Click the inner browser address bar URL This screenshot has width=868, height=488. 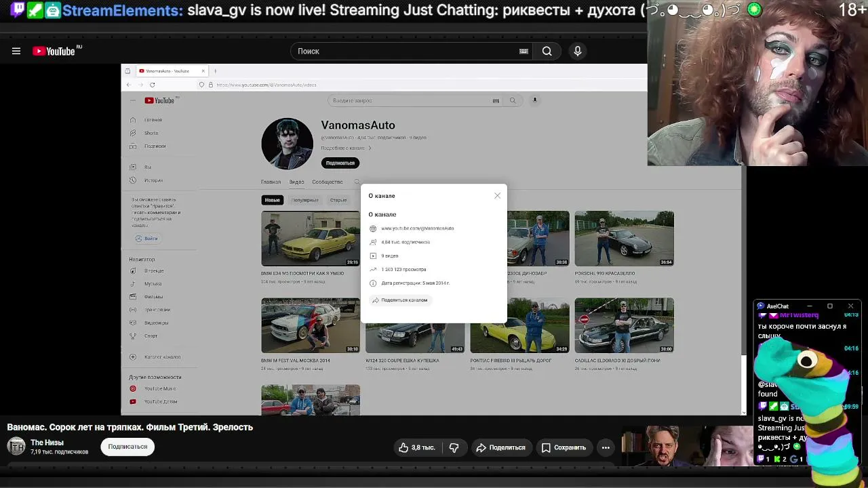[267, 85]
